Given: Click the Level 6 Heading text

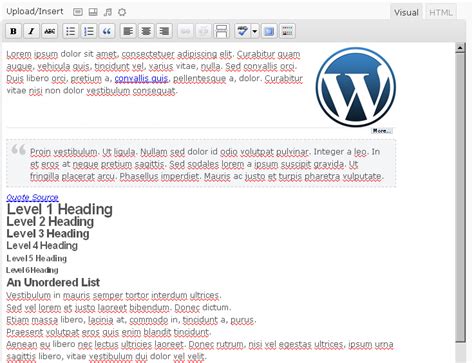Looking at the screenshot, I should (x=32, y=270).
